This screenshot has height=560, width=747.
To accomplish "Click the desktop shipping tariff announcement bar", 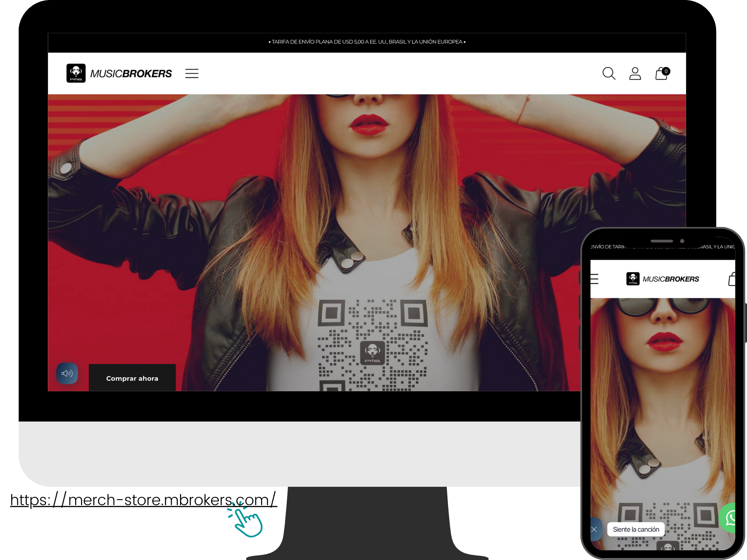I will (367, 42).
